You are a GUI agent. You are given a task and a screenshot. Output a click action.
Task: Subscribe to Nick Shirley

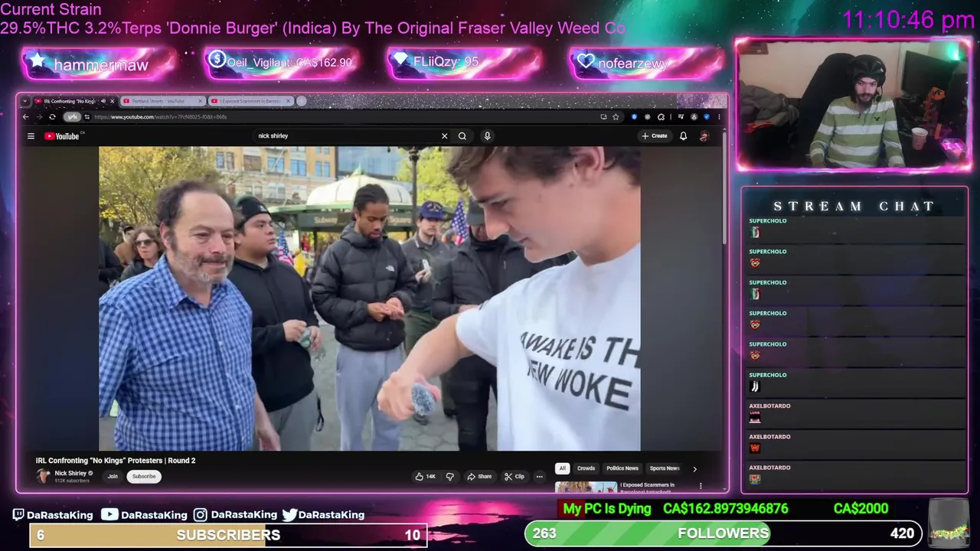pos(143,476)
